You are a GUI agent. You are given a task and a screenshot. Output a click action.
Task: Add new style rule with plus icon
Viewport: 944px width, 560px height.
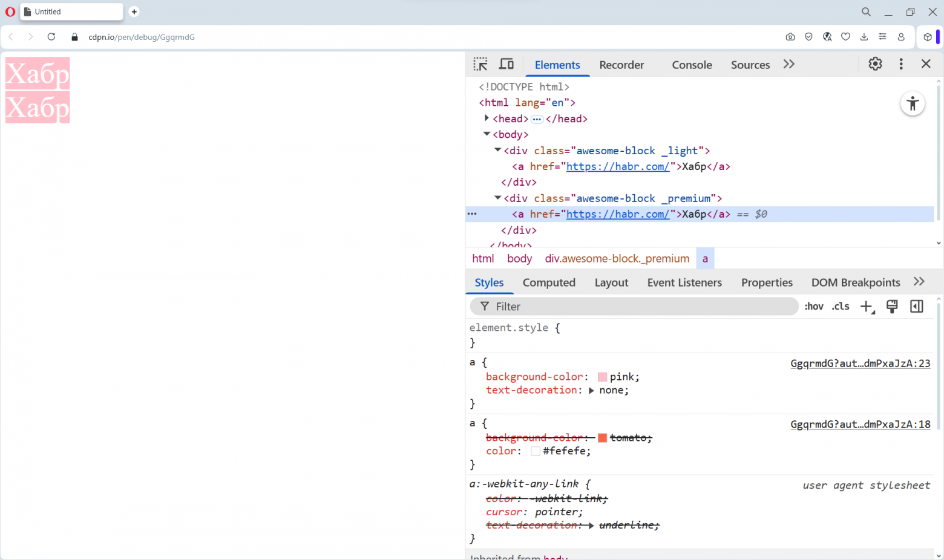point(867,307)
